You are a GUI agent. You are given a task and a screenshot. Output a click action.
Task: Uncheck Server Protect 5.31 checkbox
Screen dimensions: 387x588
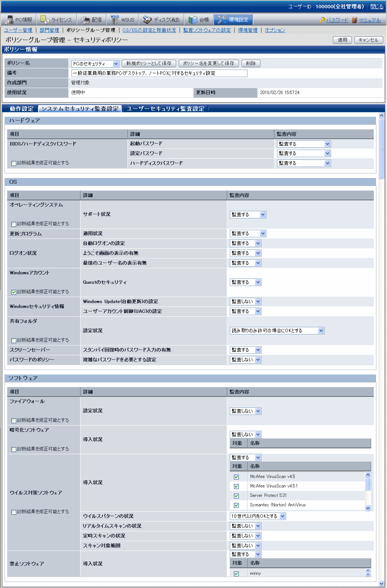pyautogui.click(x=237, y=496)
